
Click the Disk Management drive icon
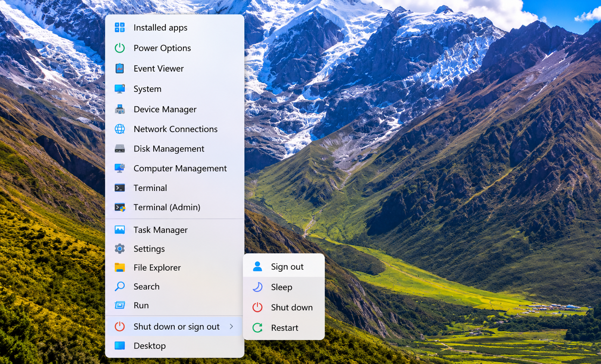point(120,148)
